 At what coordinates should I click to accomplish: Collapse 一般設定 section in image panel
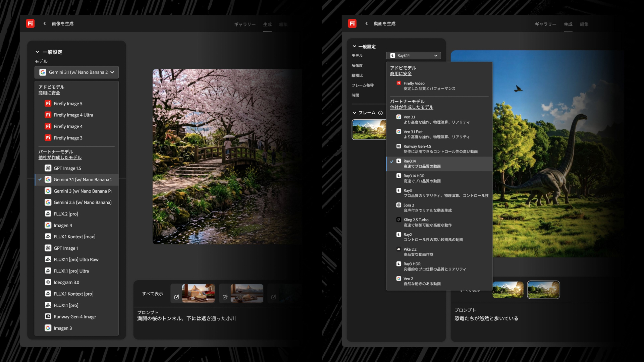[x=37, y=52]
